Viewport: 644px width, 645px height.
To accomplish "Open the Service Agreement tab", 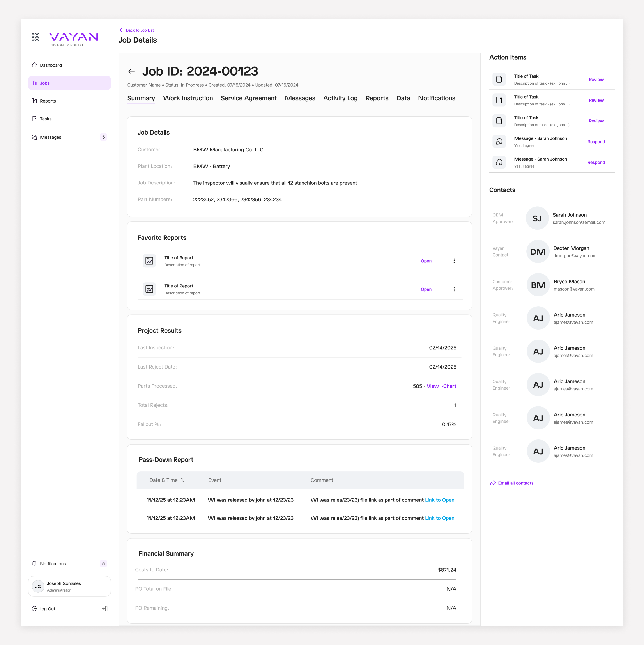I will (x=248, y=98).
